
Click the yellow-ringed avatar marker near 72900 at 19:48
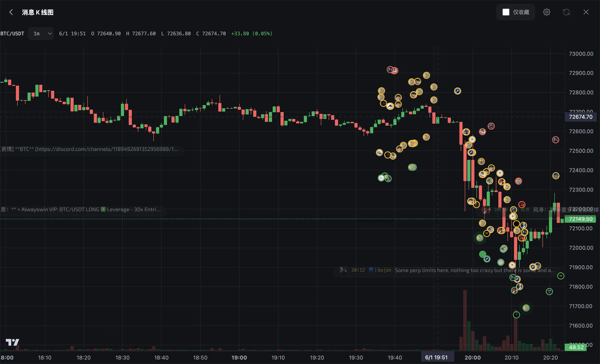coord(426,75)
